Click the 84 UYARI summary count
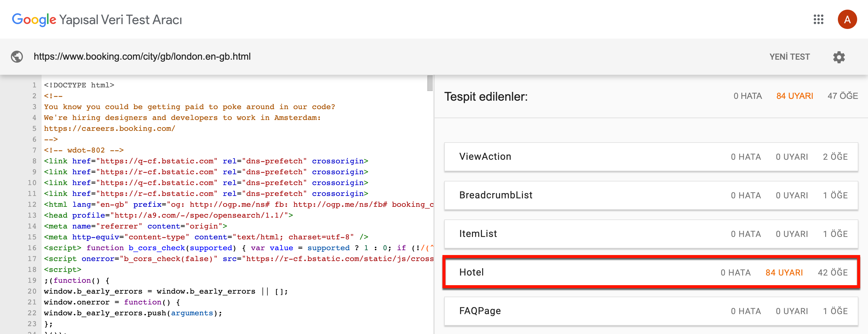This screenshot has height=334, width=868. pos(794,96)
